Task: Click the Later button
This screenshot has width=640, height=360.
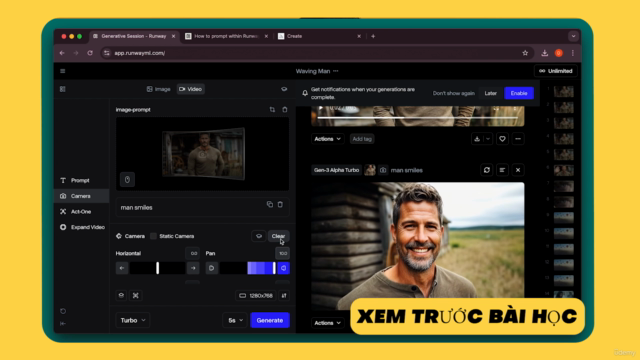Action: [x=491, y=93]
